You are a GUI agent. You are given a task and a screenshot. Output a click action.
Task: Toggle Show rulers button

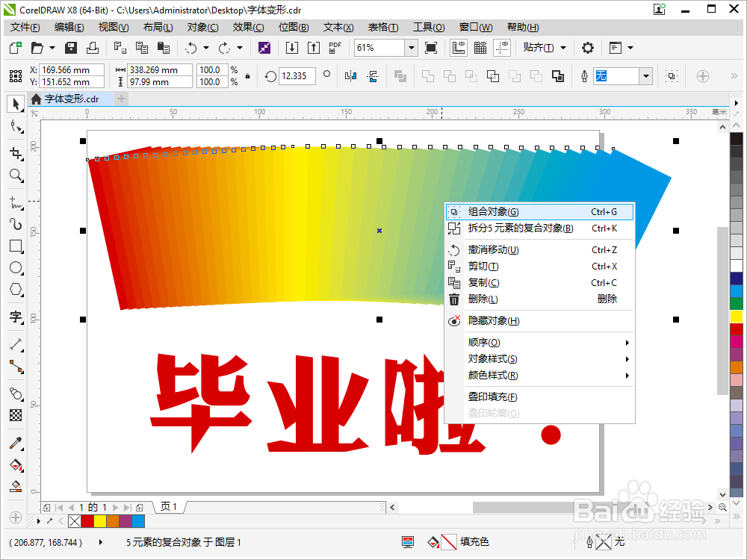tap(459, 48)
